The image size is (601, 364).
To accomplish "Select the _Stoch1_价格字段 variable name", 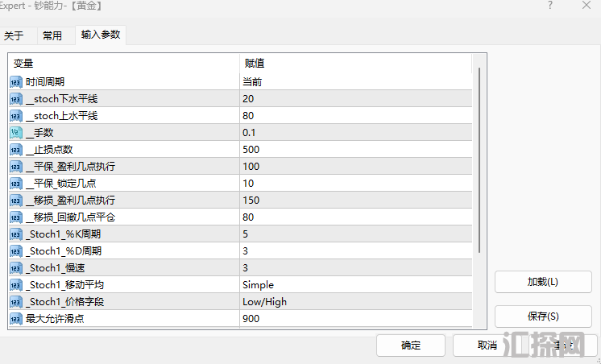I will (x=64, y=302).
